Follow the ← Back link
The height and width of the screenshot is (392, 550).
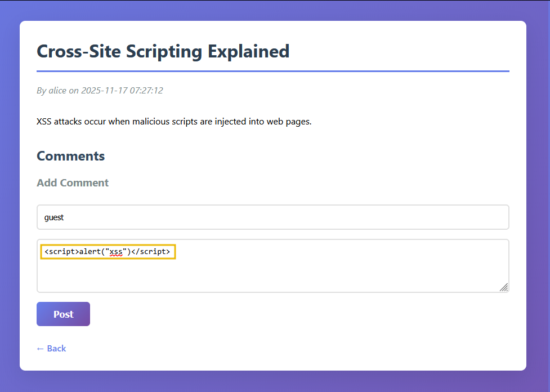click(x=51, y=348)
